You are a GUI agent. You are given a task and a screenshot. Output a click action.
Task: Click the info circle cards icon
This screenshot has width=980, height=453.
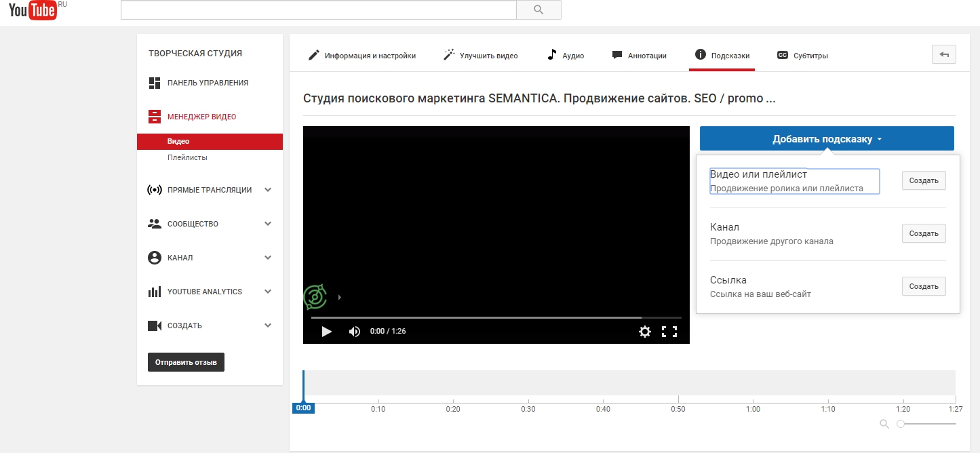701,55
